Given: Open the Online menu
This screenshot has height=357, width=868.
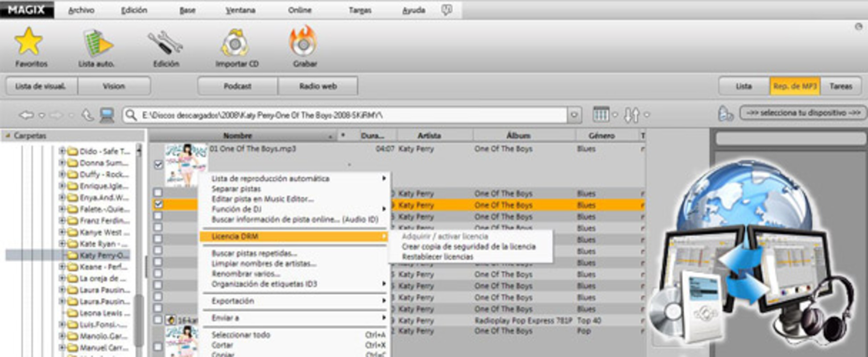Looking at the screenshot, I should pyautogui.click(x=300, y=10).
